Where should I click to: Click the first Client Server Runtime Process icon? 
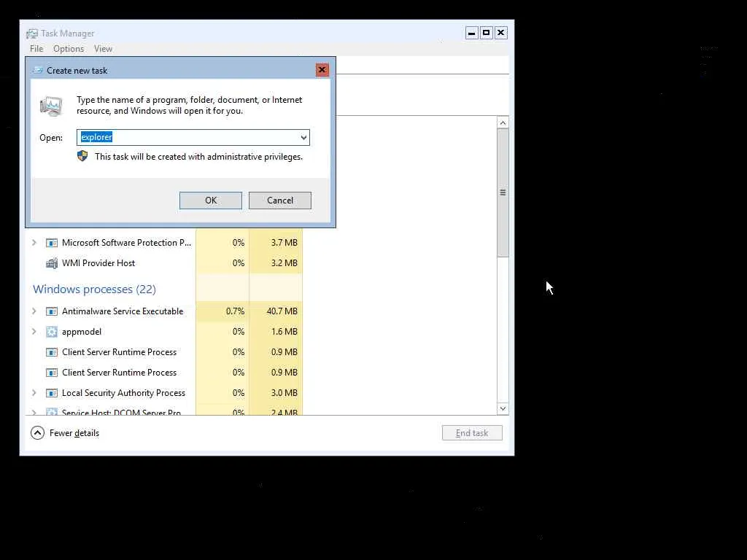pyautogui.click(x=52, y=352)
